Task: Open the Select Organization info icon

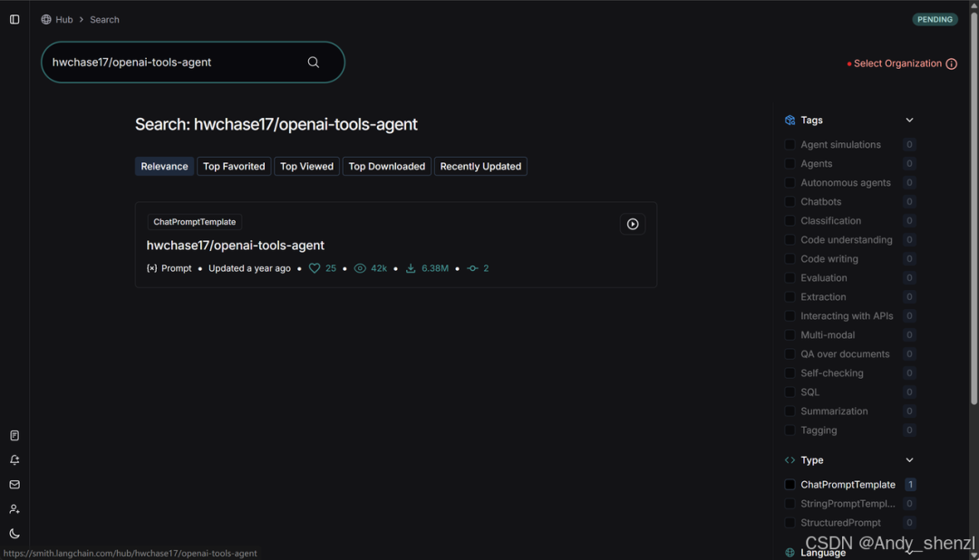Action: 952,63
